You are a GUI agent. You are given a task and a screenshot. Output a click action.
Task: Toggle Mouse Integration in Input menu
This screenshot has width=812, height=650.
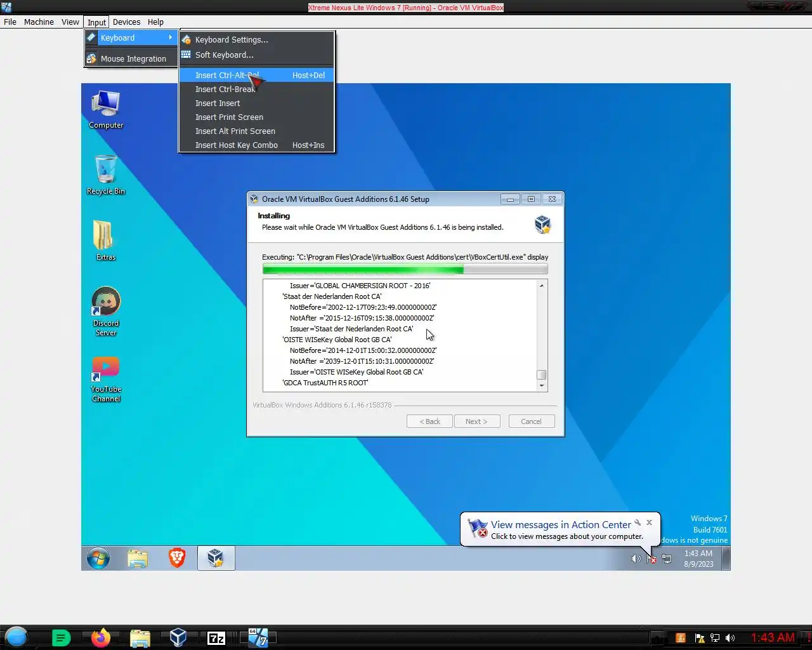[131, 58]
